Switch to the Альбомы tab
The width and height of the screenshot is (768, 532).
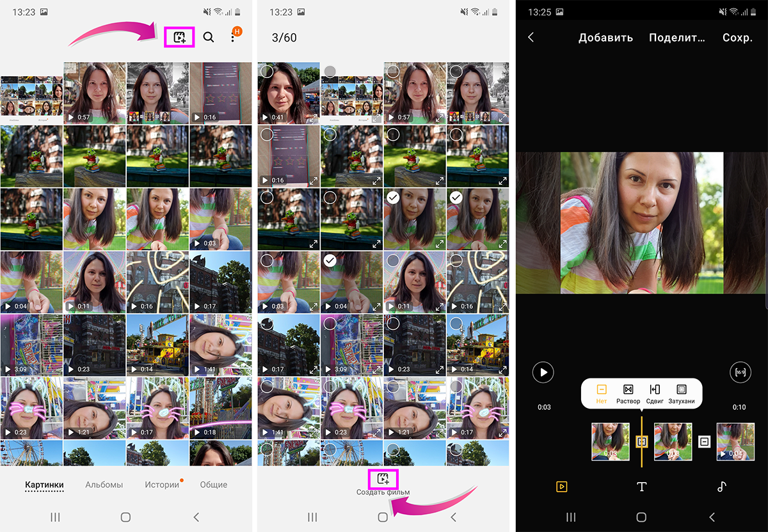coord(104,485)
